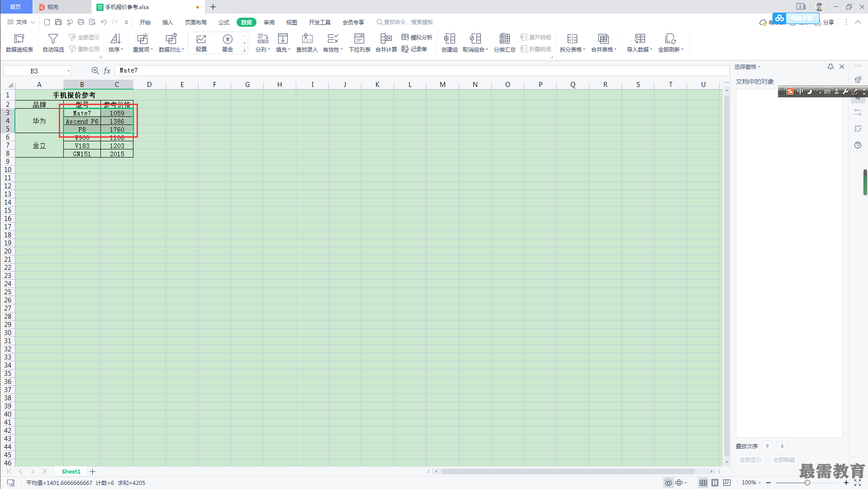868x489 pixels.
Task: Open the 数据透视表 pivot table tool
Action: [x=19, y=43]
